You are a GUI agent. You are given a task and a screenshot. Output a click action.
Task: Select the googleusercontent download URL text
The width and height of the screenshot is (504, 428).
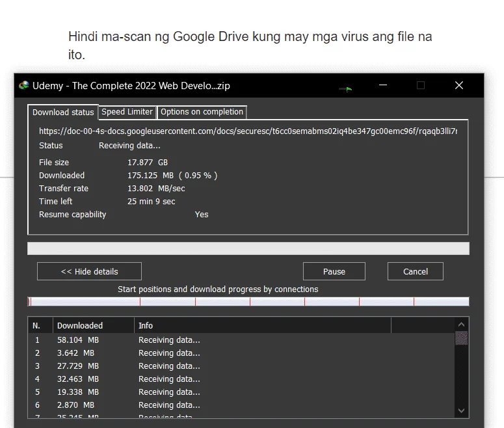point(248,131)
